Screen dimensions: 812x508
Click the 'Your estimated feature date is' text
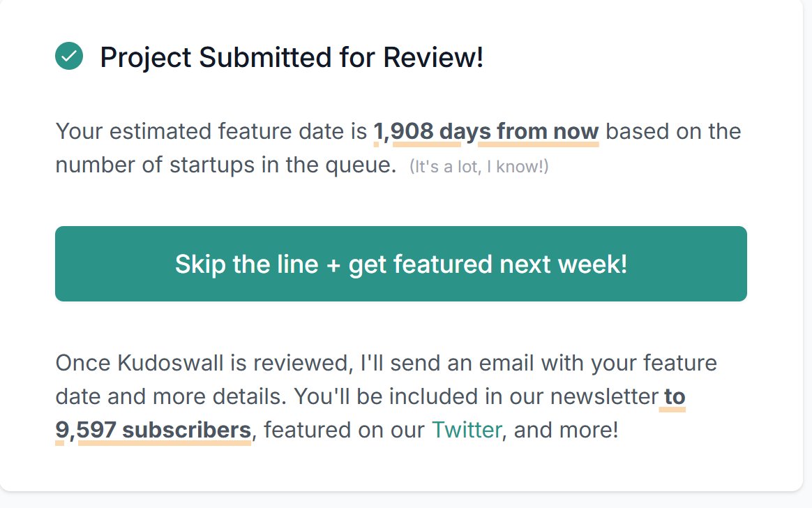211,131
